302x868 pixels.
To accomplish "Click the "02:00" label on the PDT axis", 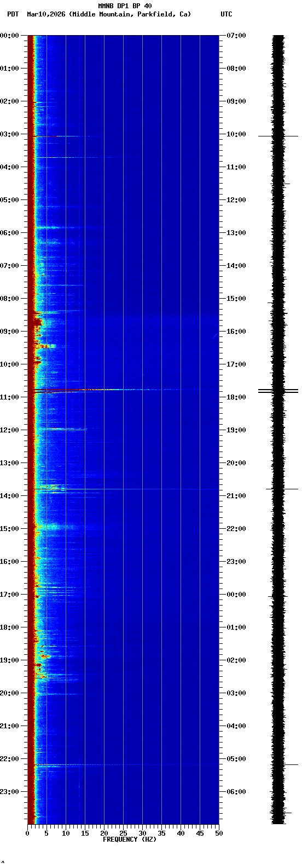I will [9, 101].
